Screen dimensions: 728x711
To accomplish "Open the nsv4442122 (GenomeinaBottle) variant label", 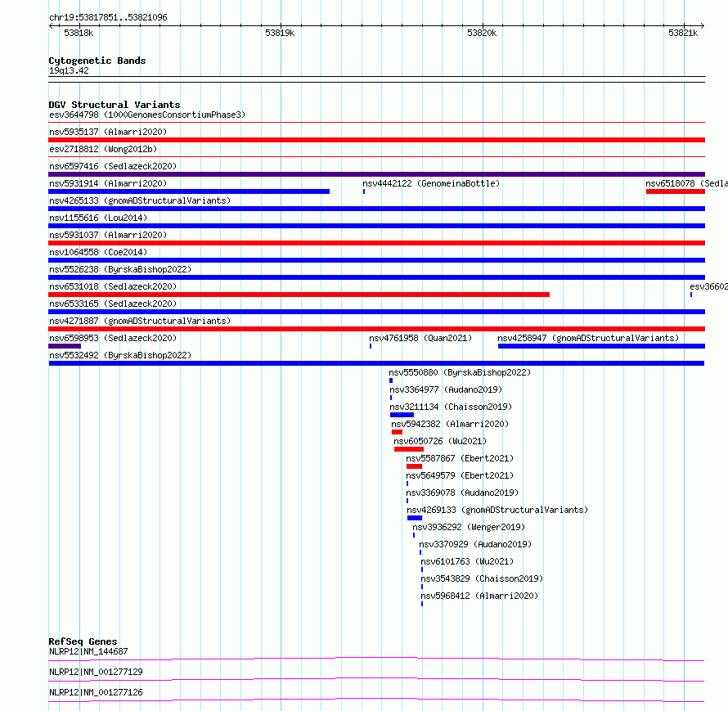I will (x=431, y=183).
